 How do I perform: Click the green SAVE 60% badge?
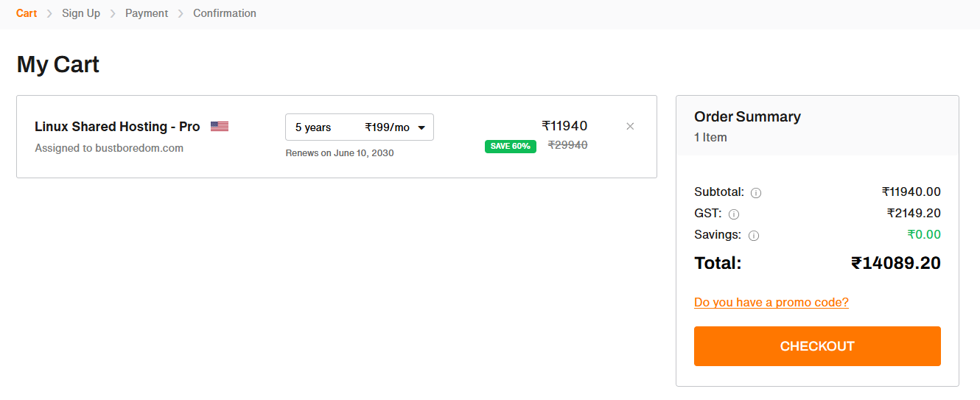click(511, 146)
